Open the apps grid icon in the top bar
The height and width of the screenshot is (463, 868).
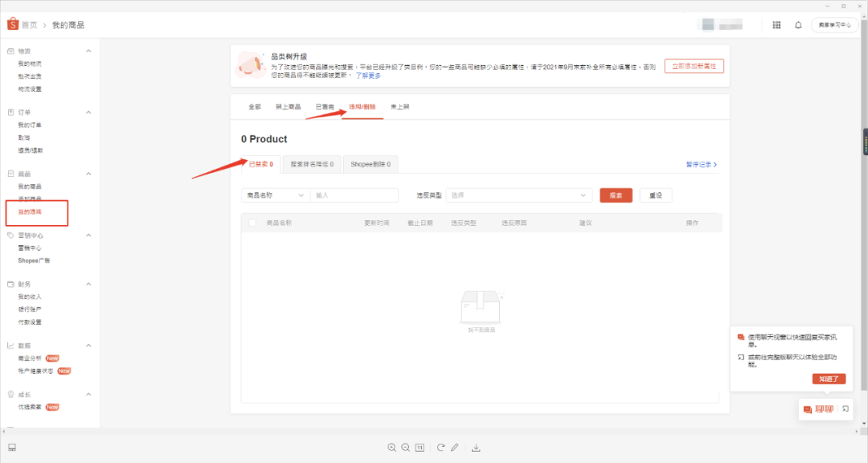click(x=776, y=25)
